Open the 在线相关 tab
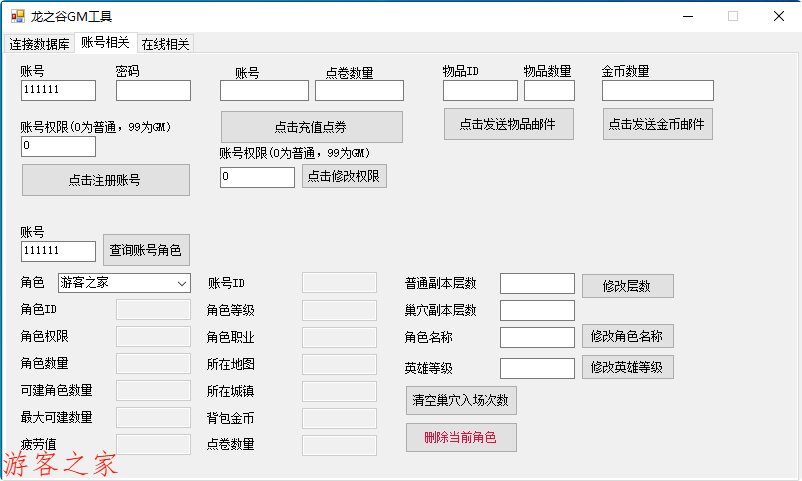 tap(165, 44)
